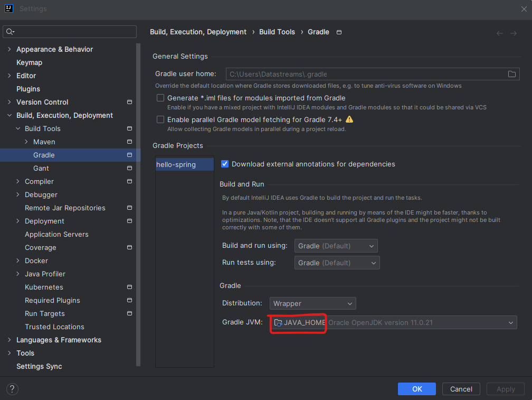This screenshot has height=400, width=532.
Task: Expand the Compiler node
Action: tap(17, 181)
